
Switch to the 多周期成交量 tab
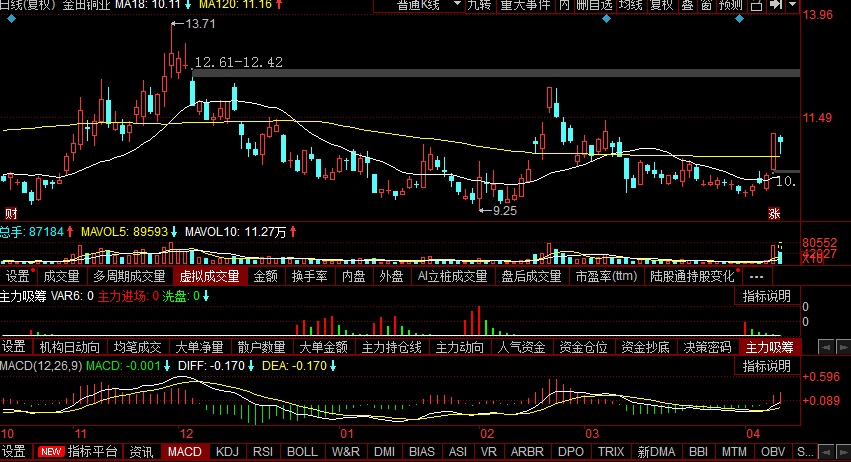[129, 276]
